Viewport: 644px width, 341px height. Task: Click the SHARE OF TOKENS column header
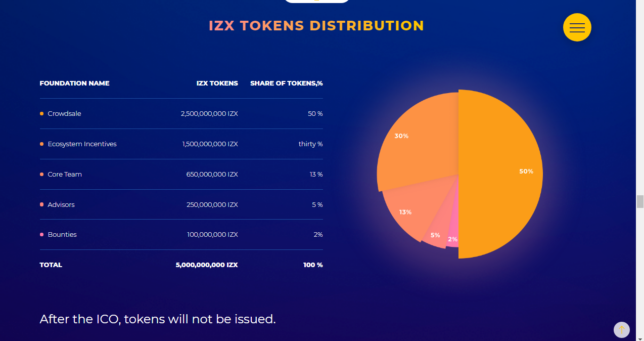(286, 83)
